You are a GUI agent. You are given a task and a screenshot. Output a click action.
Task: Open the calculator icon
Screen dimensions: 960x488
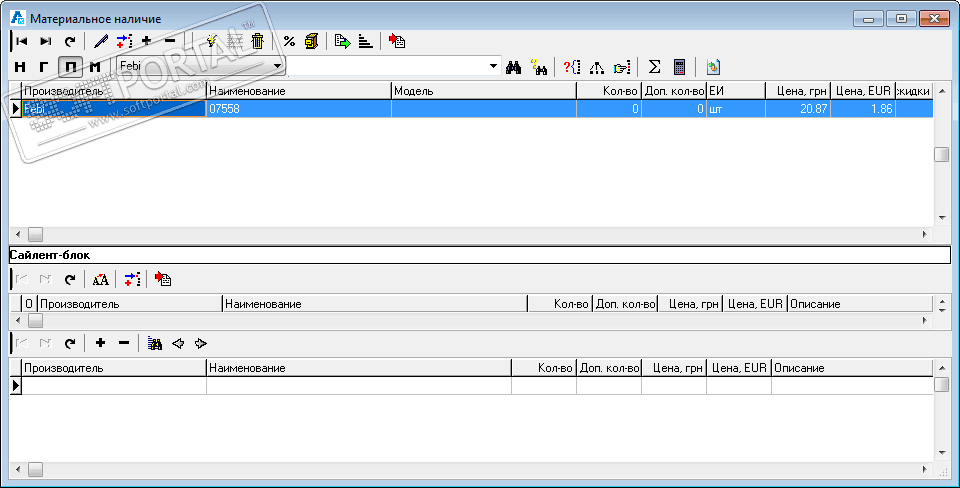(x=679, y=67)
